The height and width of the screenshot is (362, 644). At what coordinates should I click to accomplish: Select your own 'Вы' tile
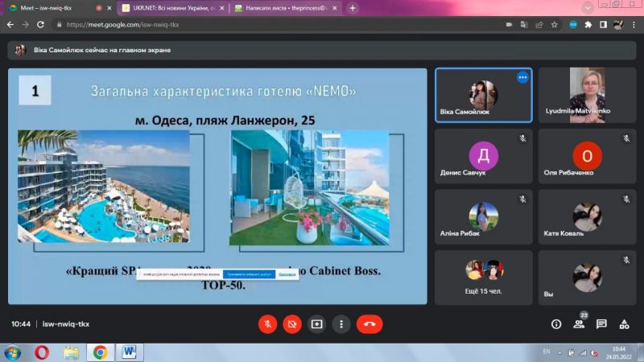click(587, 278)
